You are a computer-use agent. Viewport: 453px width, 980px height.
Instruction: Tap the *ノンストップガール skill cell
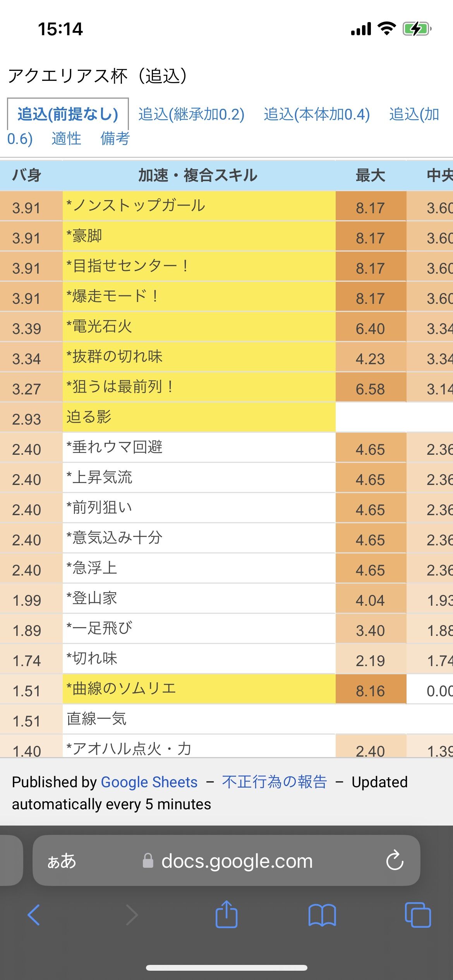(199, 206)
